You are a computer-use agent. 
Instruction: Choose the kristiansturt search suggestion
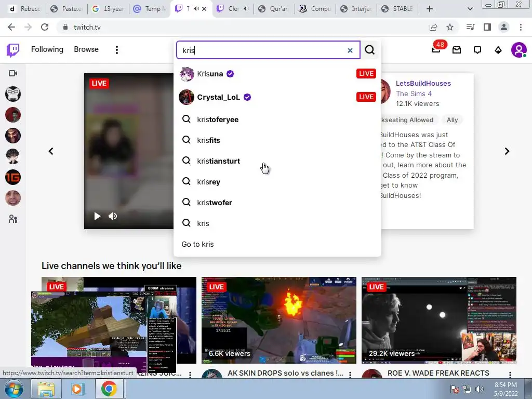click(x=277, y=161)
